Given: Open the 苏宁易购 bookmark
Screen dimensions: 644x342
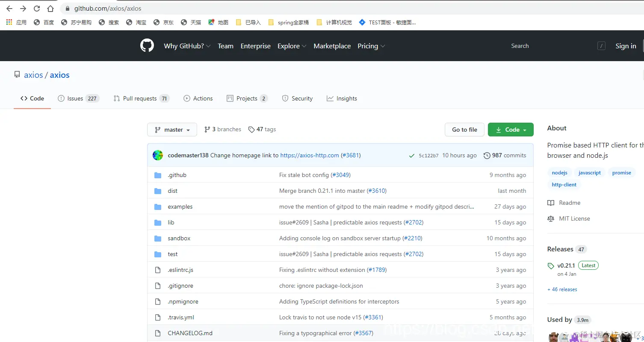Looking at the screenshot, I should click(x=76, y=22).
